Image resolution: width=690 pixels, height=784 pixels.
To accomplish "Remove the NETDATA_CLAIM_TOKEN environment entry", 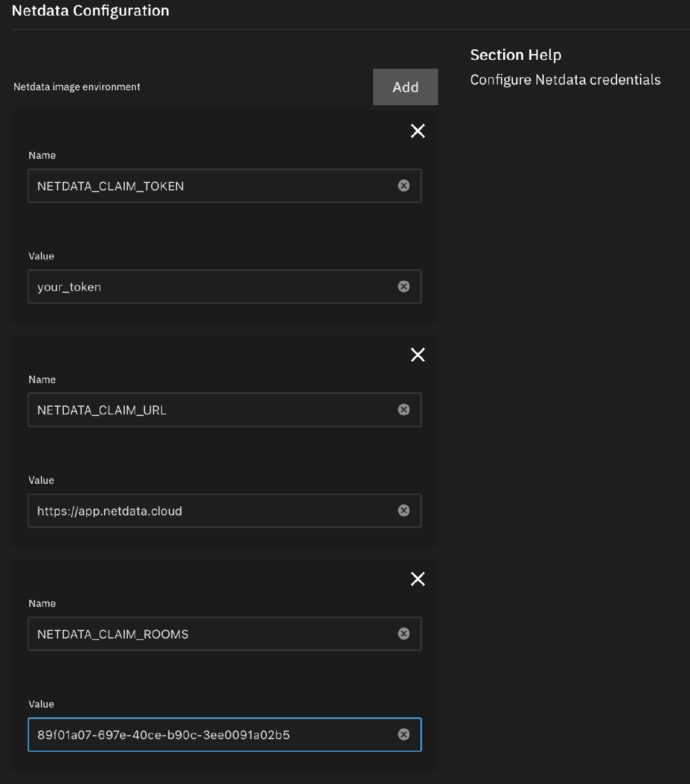I will pyautogui.click(x=418, y=131).
